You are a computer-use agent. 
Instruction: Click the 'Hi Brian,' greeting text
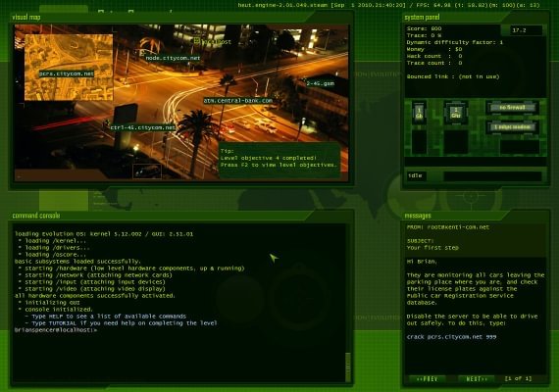pos(422,262)
